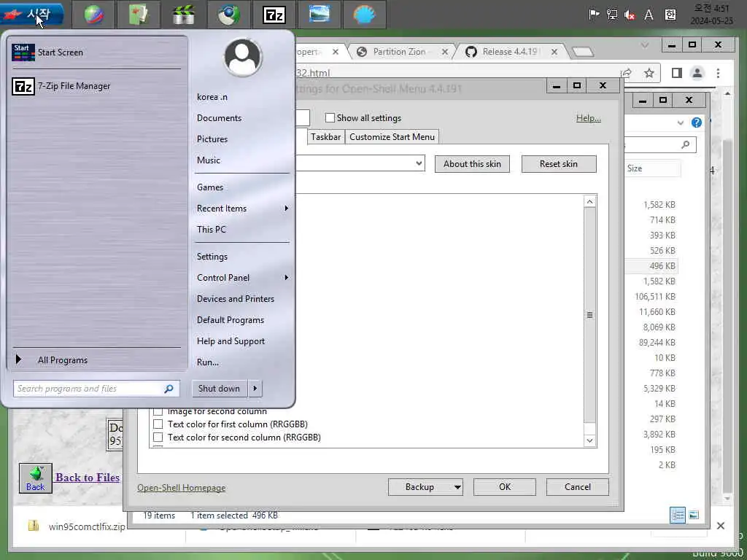Screen dimensions: 747x560
Task: Toggle the browser side panel icon
Action: 676,73
